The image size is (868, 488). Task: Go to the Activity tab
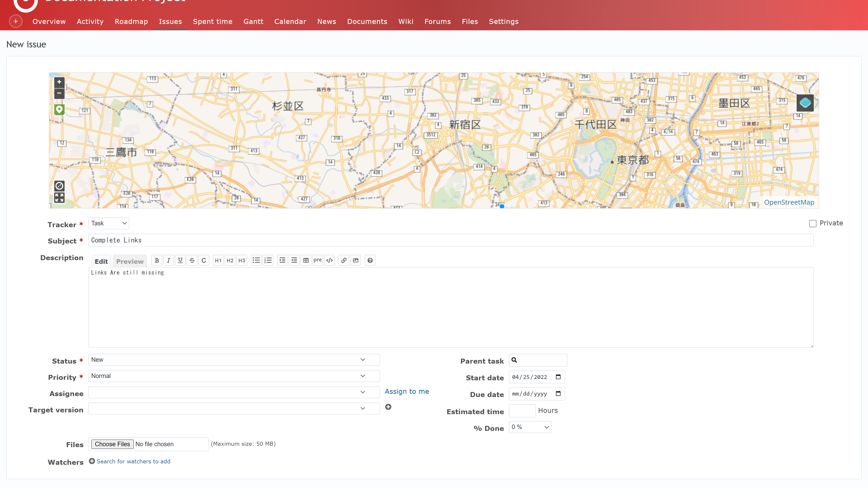click(90, 21)
